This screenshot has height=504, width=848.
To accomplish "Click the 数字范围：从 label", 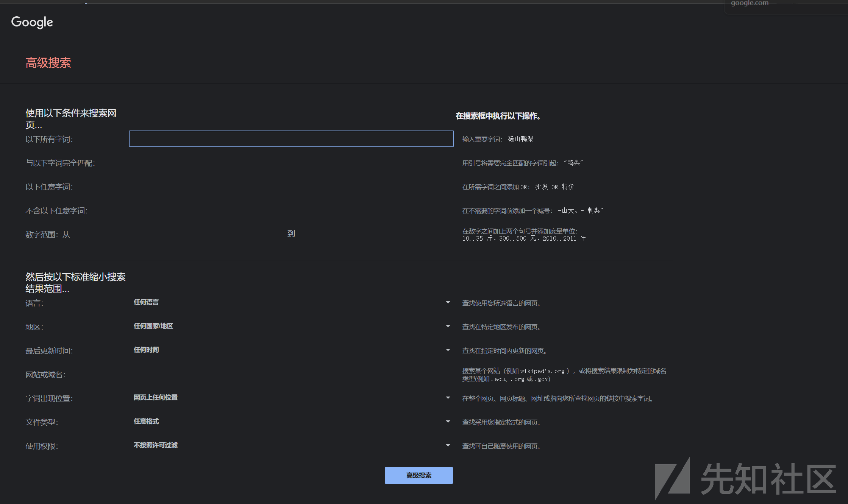I will [x=48, y=235].
